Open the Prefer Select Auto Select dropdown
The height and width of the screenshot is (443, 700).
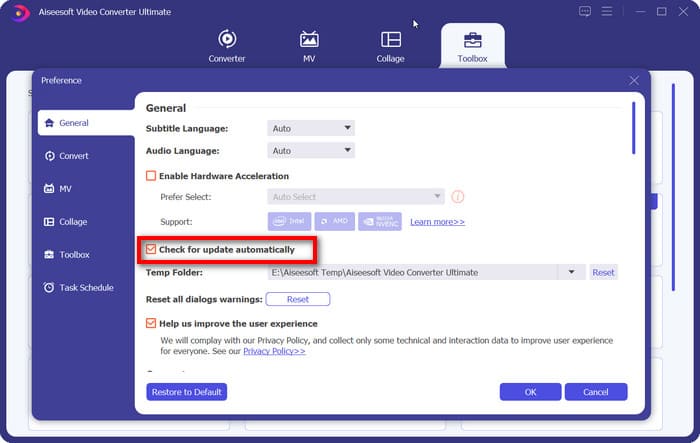pyautogui.click(x=356, y=196)
